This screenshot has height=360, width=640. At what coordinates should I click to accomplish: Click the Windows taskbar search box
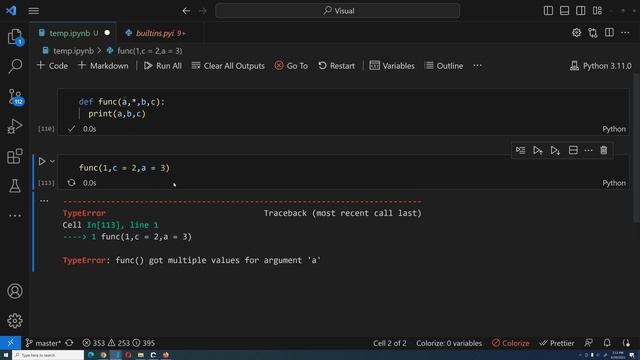pos(48,355)
